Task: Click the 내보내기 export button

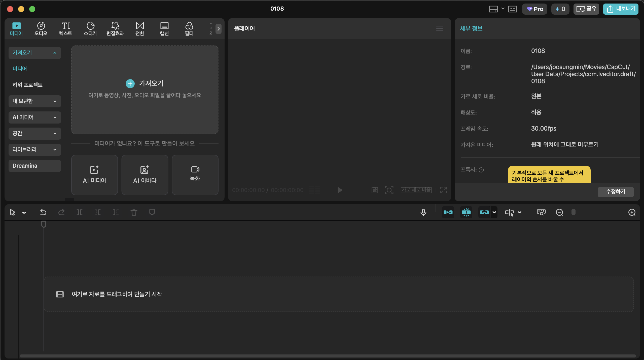Action: pyautogui.click(x=620, y=9)
